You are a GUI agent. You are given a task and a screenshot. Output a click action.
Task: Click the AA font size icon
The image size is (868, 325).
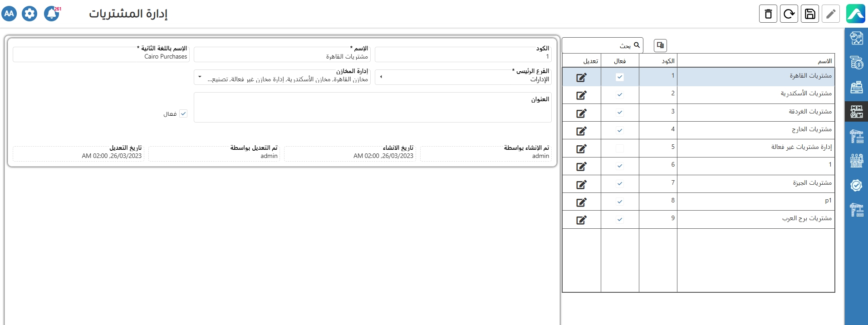coord(9,14)
